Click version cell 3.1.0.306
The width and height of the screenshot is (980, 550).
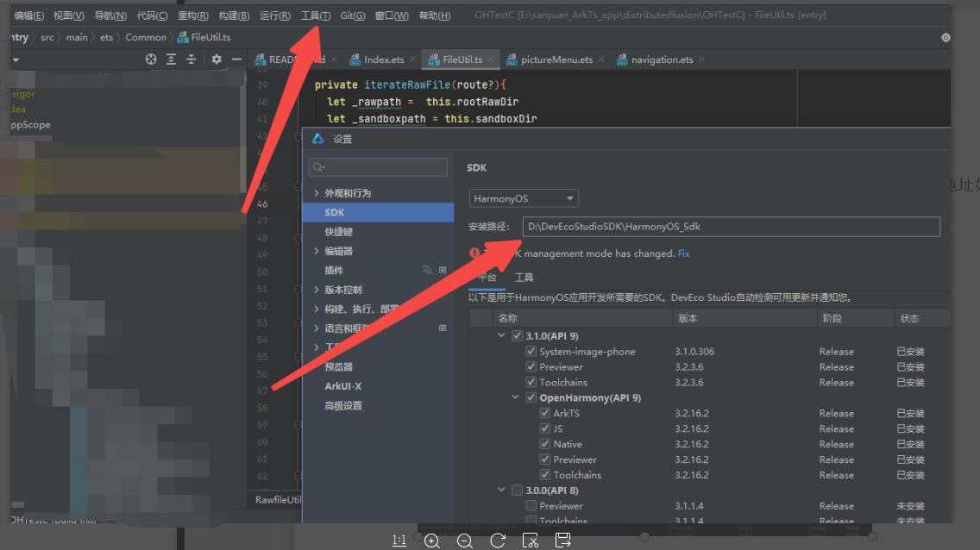click(694, 352)
